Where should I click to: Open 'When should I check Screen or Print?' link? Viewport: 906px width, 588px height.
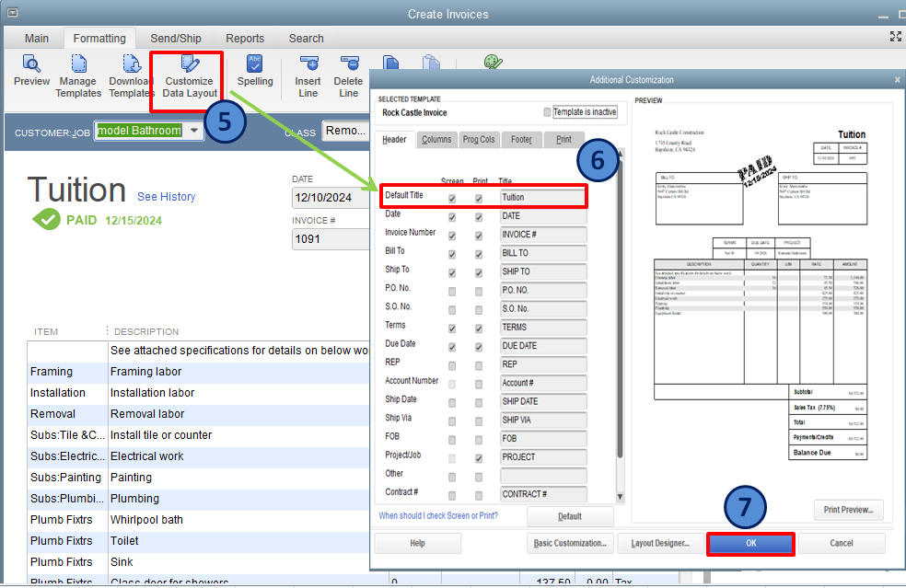438,516
